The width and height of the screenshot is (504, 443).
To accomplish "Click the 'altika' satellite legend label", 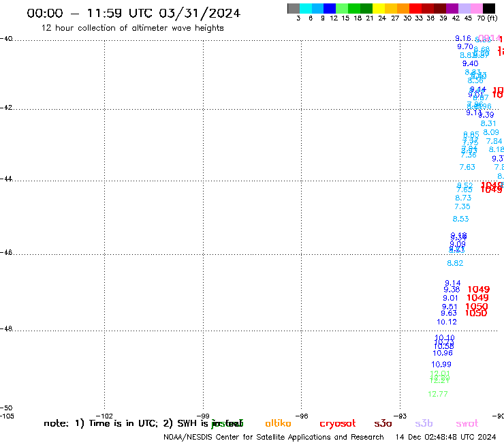I will click(x=278, y=423).
